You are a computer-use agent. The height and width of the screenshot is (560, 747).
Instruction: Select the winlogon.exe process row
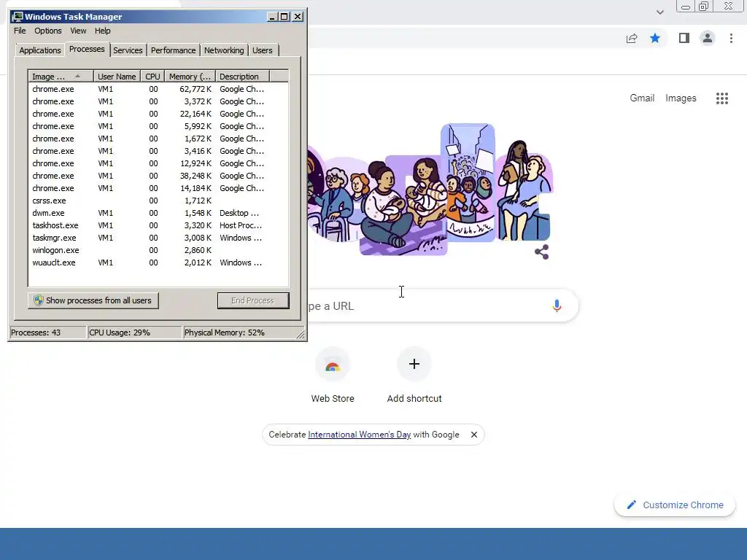click(x=158, y=250)
